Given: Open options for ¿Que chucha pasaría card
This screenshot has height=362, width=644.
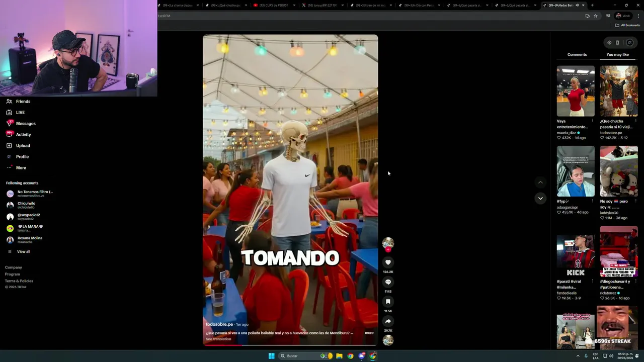Looking at the screenshot, I should pos(635,121).
